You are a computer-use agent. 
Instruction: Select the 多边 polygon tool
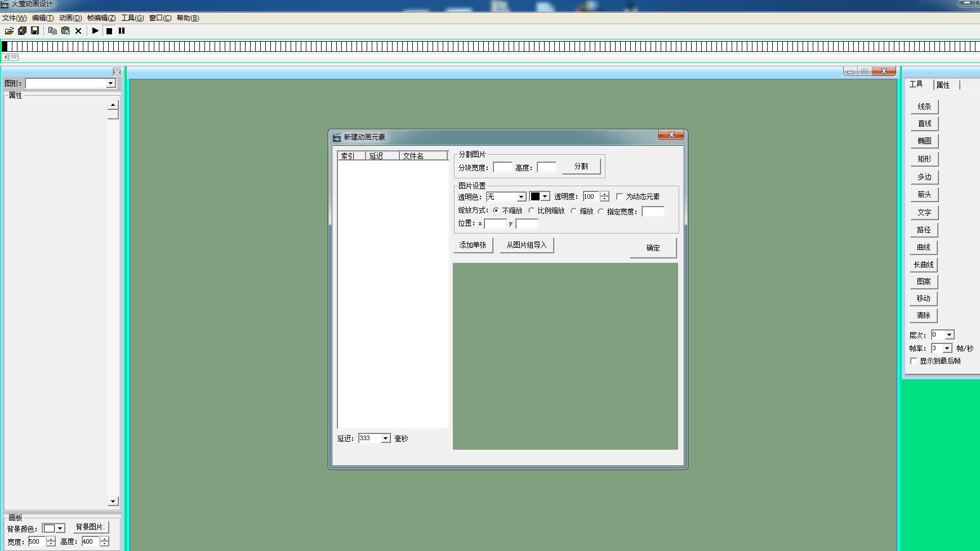[x=924, y=177]
